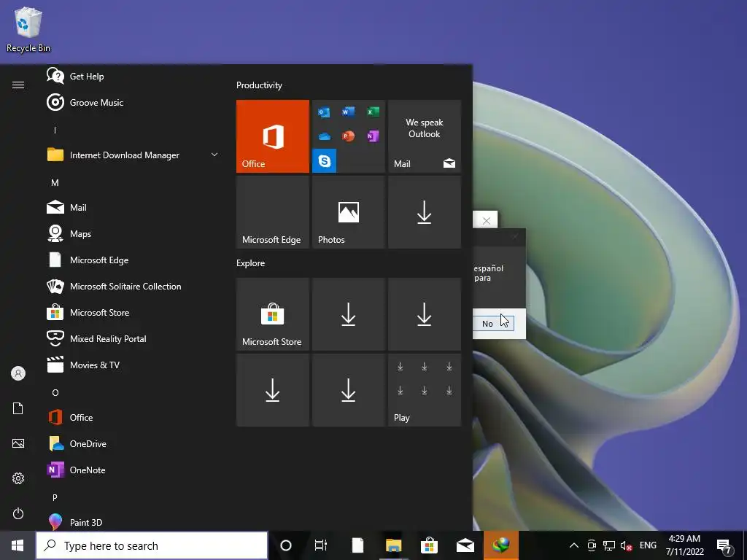Open Microsoft Store from the taskbar

click(x=429, y=545)
